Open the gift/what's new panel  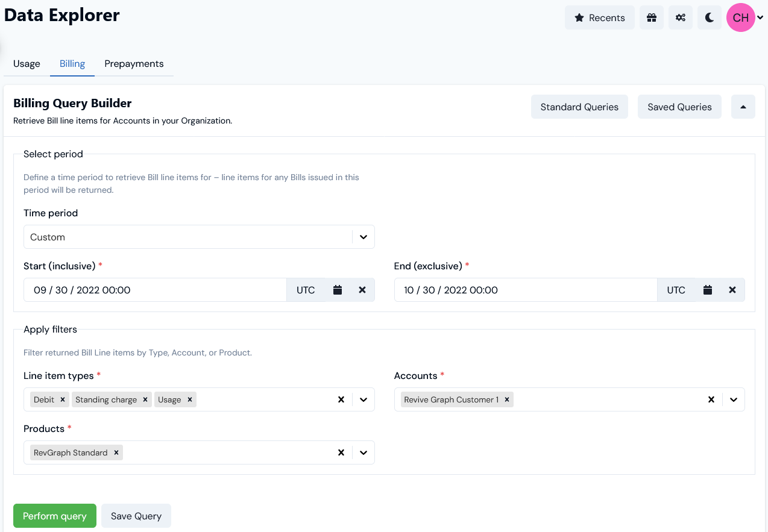click(651, 17)
